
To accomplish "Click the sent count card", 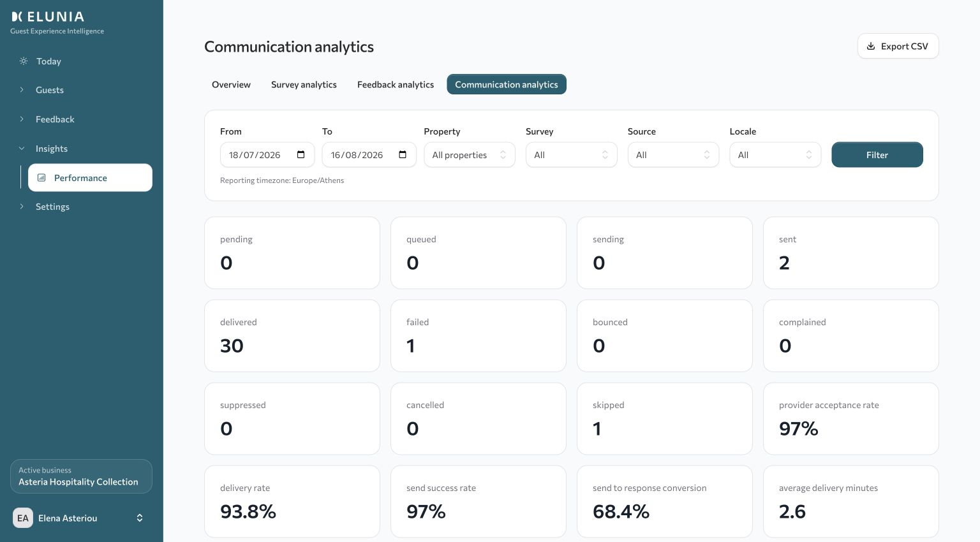I will [851, 253].
